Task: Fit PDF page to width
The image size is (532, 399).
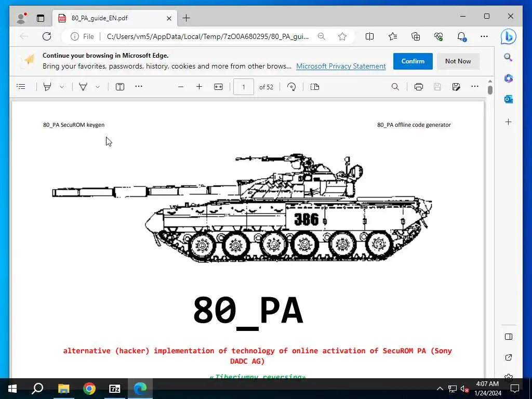Action: pyautogui.click(x=219, y=87)
